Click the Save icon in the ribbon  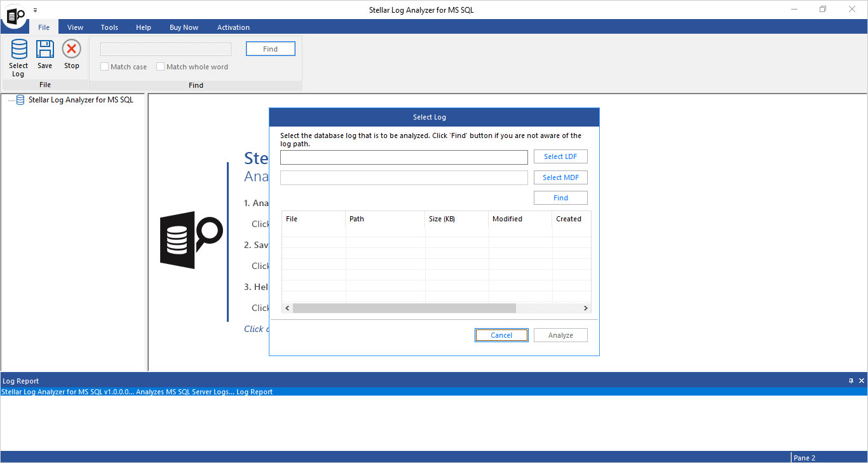coord(44,49)
